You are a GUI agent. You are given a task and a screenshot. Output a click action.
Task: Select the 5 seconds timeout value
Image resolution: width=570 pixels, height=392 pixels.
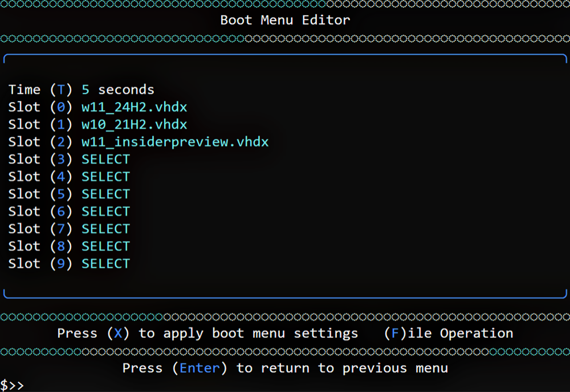(x=118, y=89)
